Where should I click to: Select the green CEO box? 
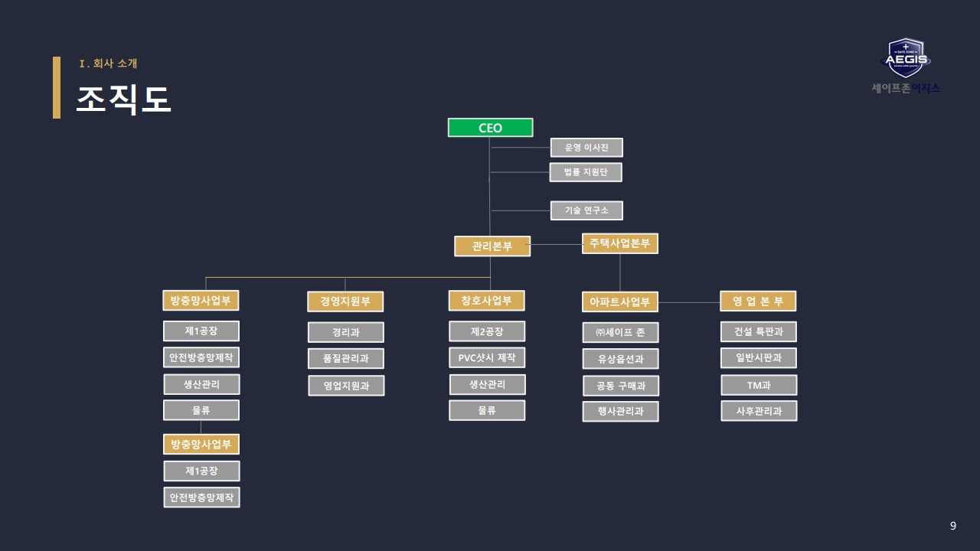pyautogui.click(x=490, y=128)
